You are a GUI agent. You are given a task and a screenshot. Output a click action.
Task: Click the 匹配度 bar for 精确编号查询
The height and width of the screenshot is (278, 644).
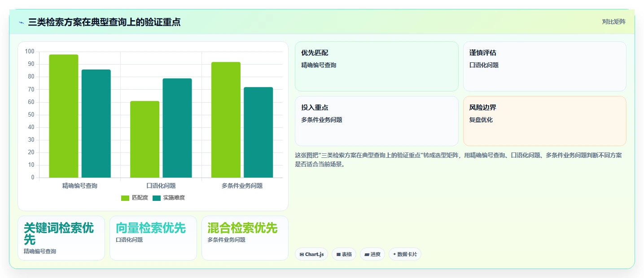[x=64, y=116]
